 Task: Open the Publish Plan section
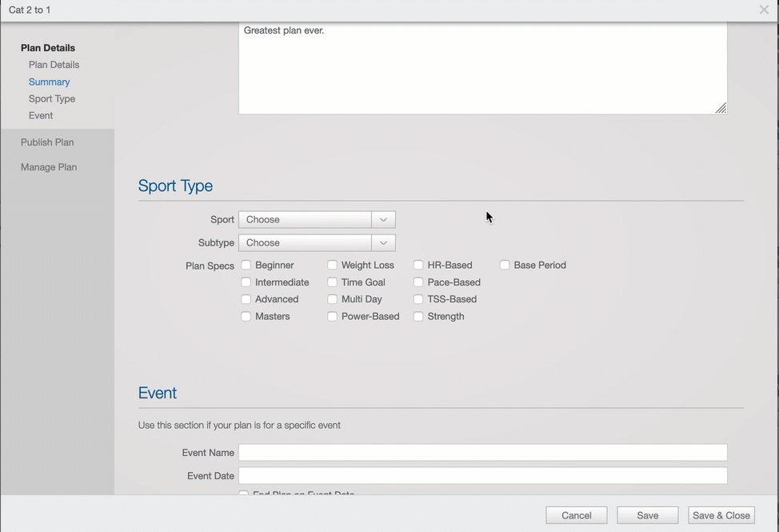47,142
